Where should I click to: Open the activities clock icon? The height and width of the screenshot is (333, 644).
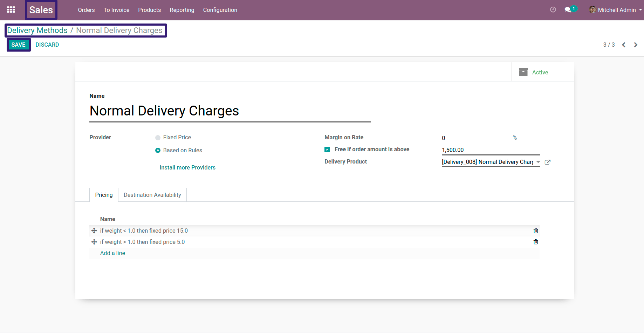point(553,10)
